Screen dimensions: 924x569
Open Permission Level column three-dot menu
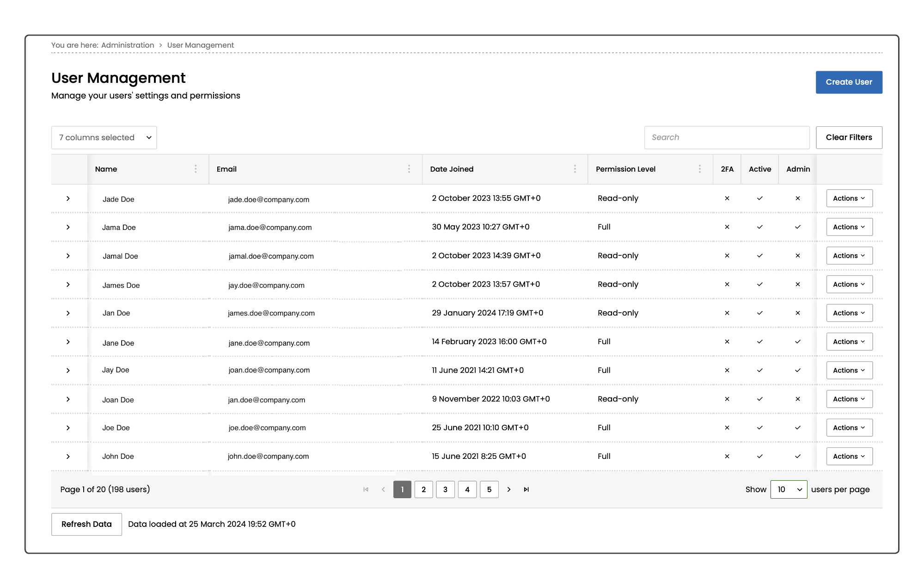pos(700,169)
